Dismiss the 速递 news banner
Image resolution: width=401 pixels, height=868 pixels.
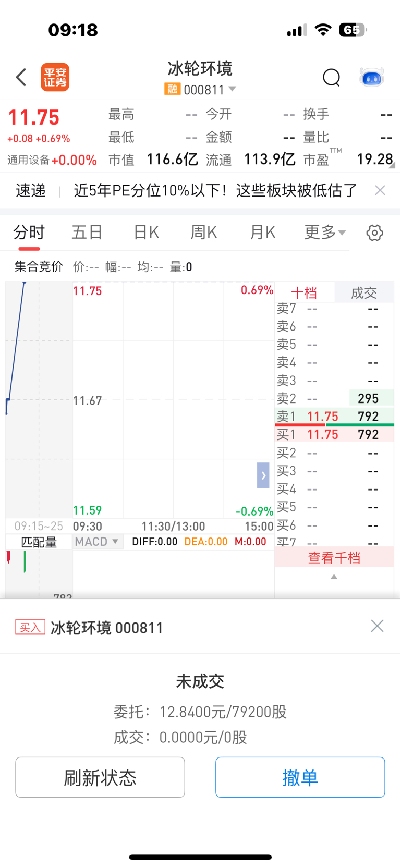(x=380, y=190)
